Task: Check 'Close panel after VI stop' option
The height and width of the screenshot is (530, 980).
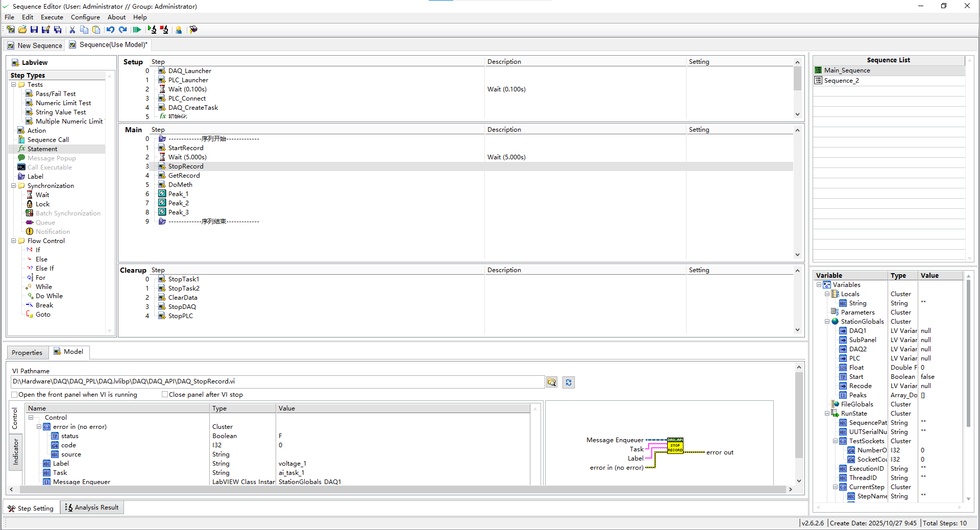Action: point(165,394)
